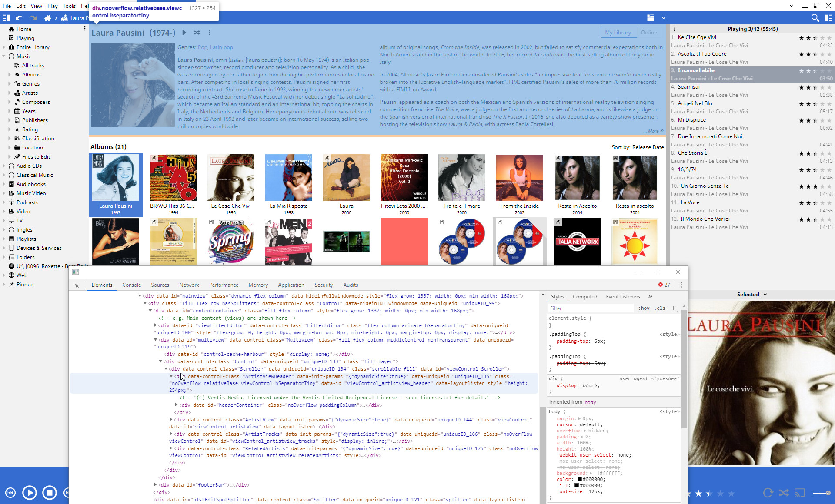
Task: Expand the Genres tree node
Action: click(10, 84)
